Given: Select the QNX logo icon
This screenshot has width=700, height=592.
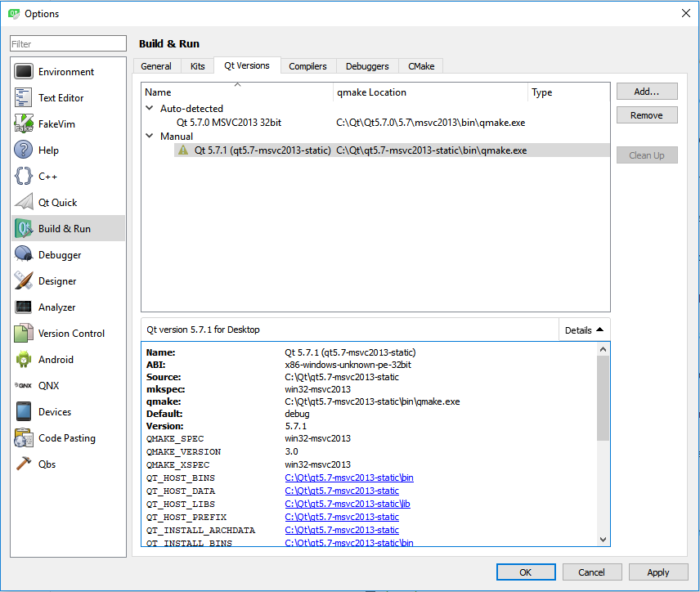Looking at the screenshot, I should point(23,385).
